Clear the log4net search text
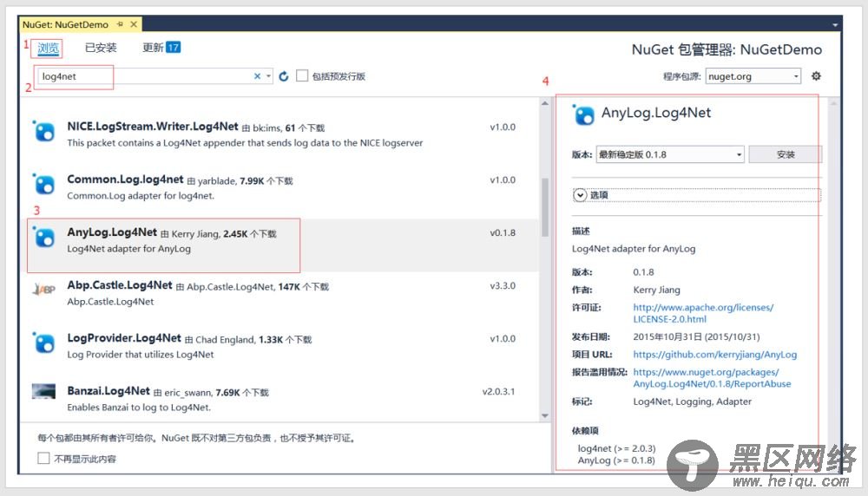868x496 pixels. tap(257, 76)
